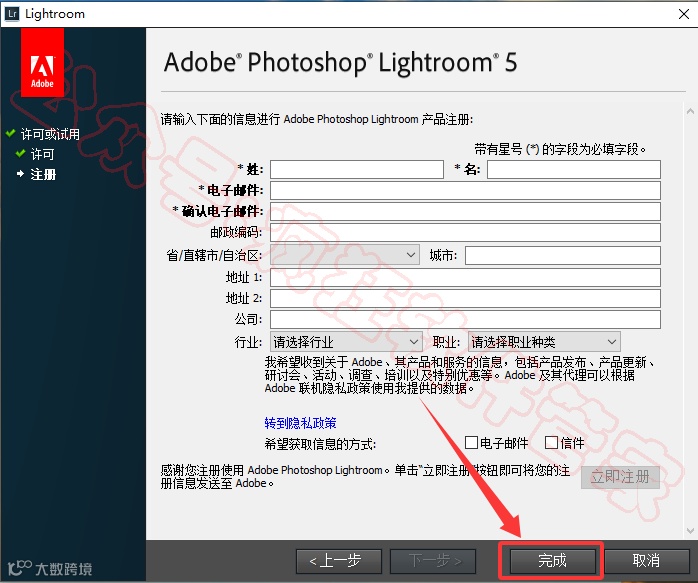698x583 pixels.
Task: Click the 地址 1 input field
Action: [465, 278]
